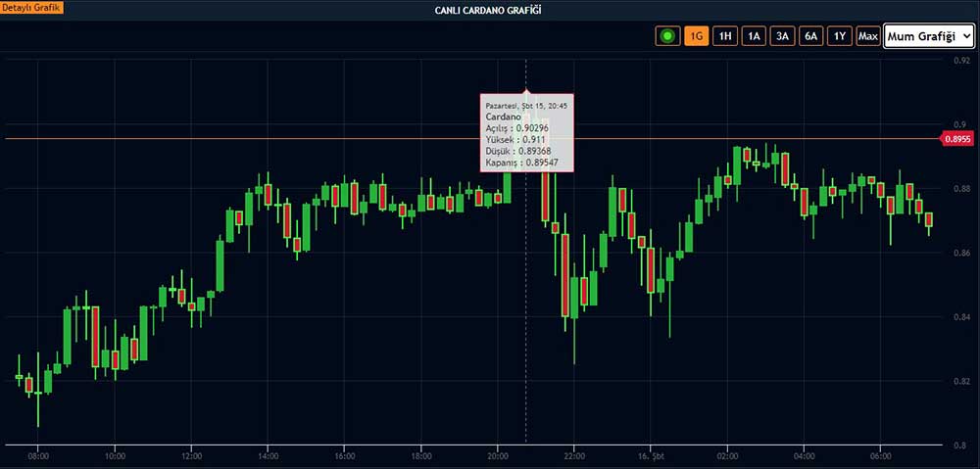This screenshot has height=469, width=980.
Task: Click the 0.82 price axis label
Action: tap(963, 381)
